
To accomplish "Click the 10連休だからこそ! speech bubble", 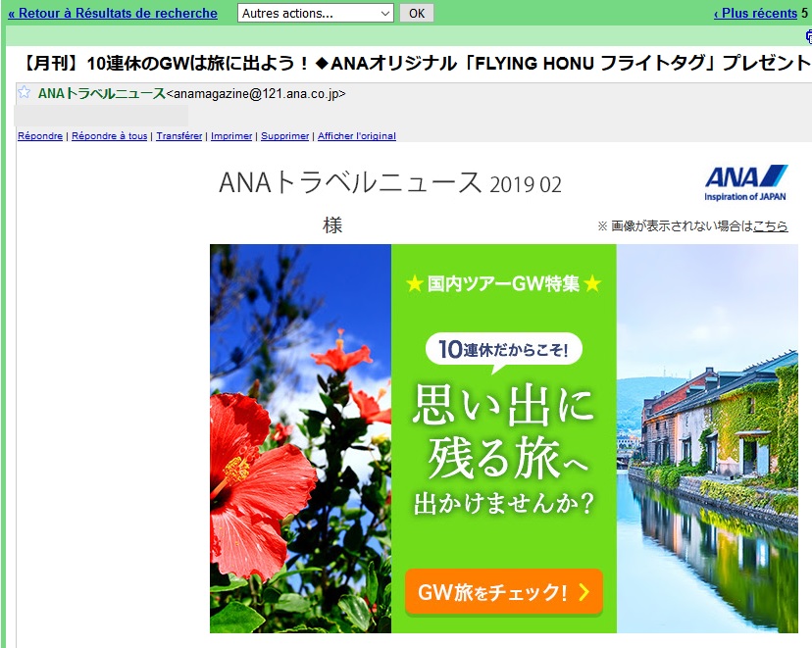I will pyautogui.click(x=504, y=350).
